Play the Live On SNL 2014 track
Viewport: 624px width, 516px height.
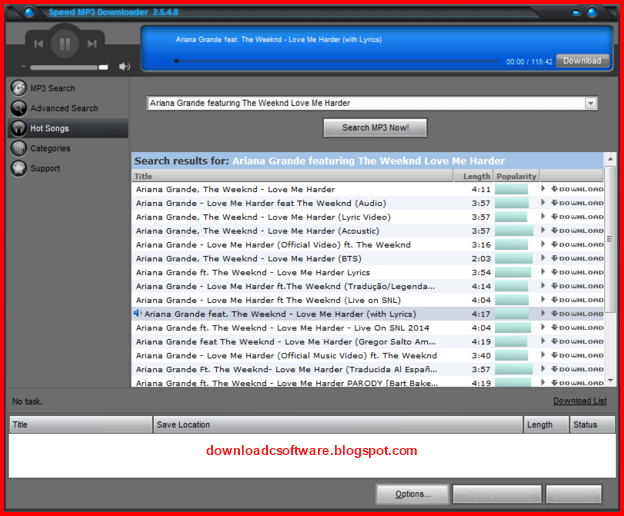click(x=543, y=327)
